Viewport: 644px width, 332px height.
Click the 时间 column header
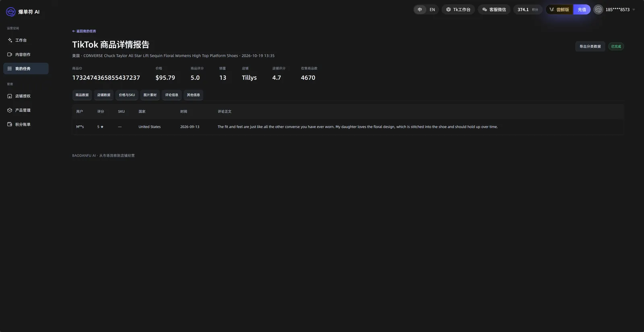(x=184, y=111)
